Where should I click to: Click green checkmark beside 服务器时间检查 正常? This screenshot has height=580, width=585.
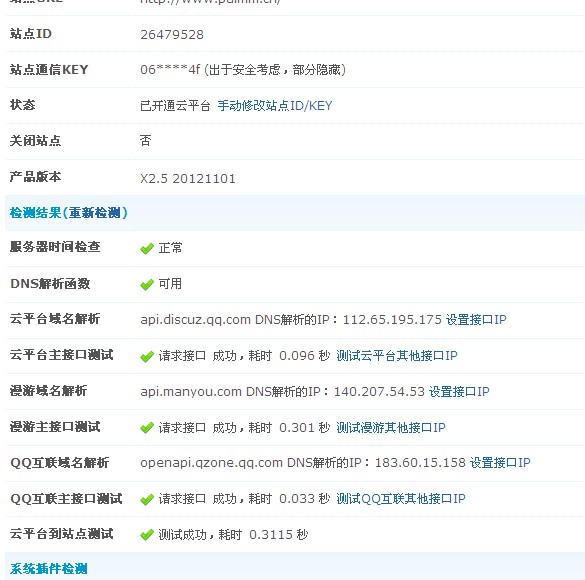tap(147, 248)
